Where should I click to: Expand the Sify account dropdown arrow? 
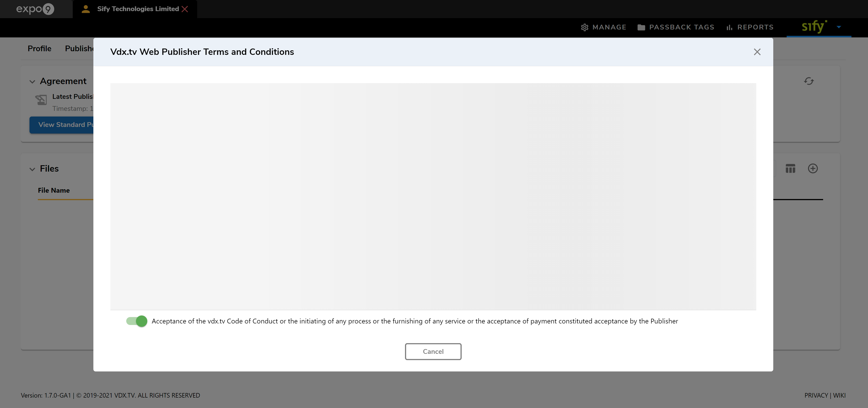(x=839, y=27)
